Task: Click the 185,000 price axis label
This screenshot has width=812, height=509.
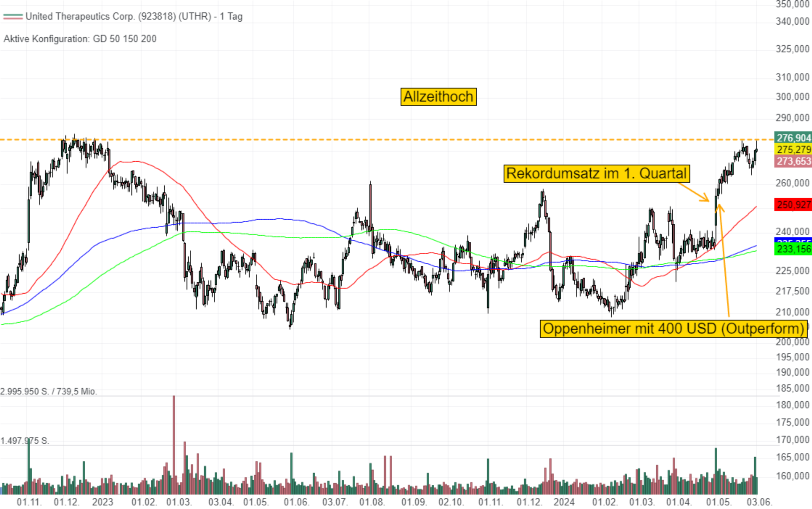Action: [792, 388]
